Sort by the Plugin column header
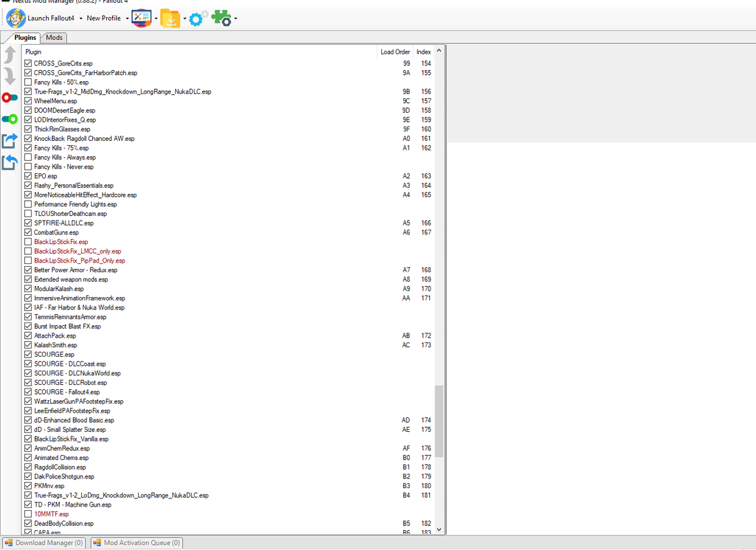 pyautogui.click(x=199, y=52)
